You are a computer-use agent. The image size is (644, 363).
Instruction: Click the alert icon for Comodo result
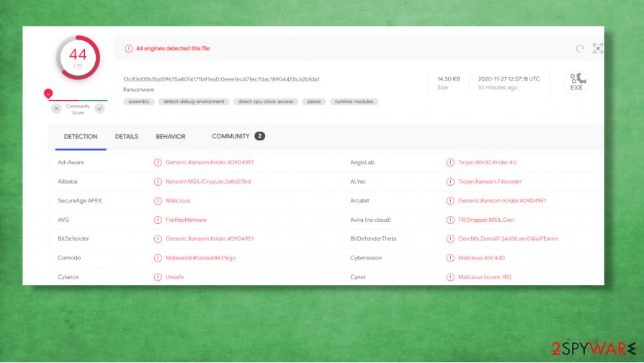158,258
